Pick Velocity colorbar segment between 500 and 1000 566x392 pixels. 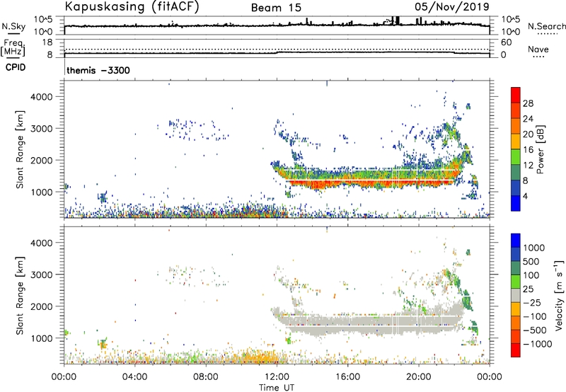coord(516,255)
